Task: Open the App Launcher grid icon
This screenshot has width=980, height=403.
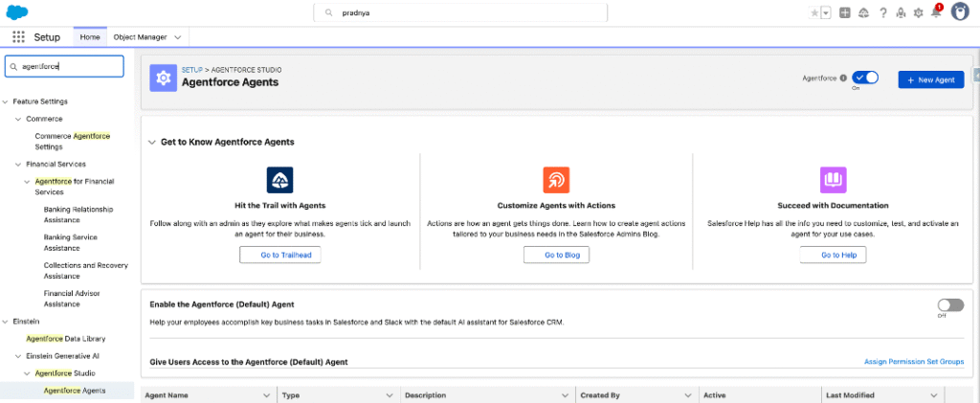Action: coord(19,37)
